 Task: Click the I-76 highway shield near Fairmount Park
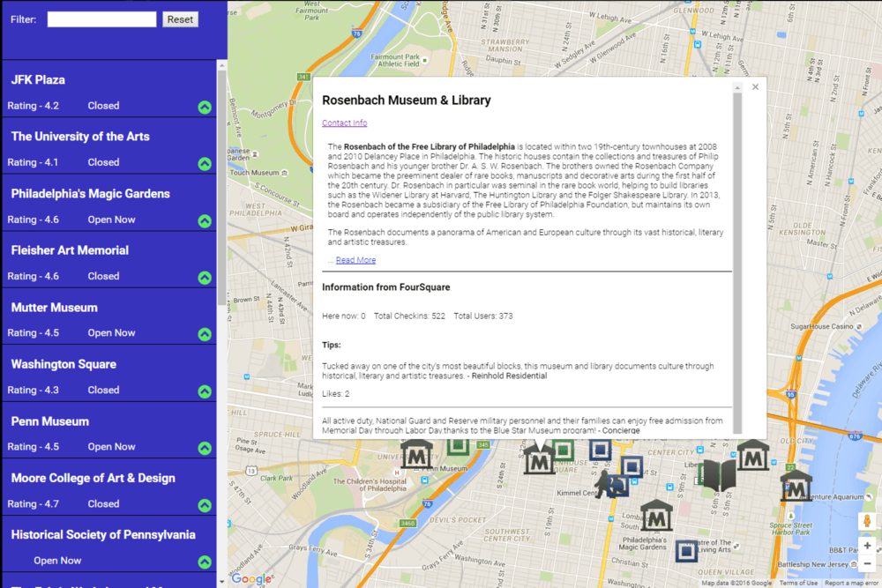click(356, 33)
